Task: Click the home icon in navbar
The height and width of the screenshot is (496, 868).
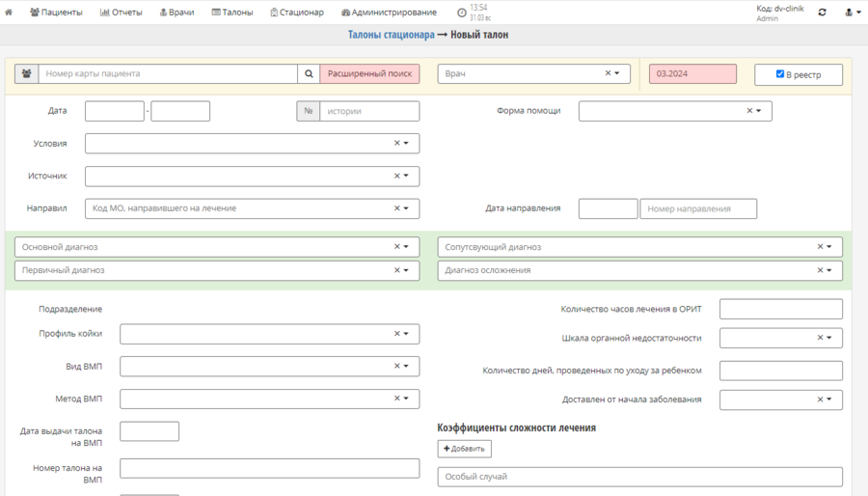Action: coord(9,13)
